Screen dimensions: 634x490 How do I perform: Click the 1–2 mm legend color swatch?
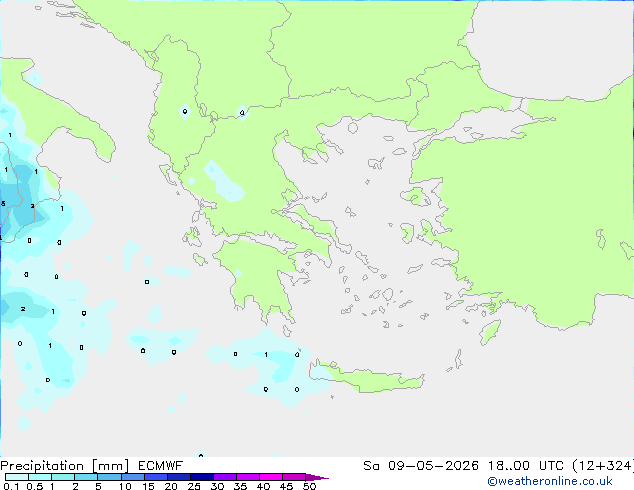63,477
